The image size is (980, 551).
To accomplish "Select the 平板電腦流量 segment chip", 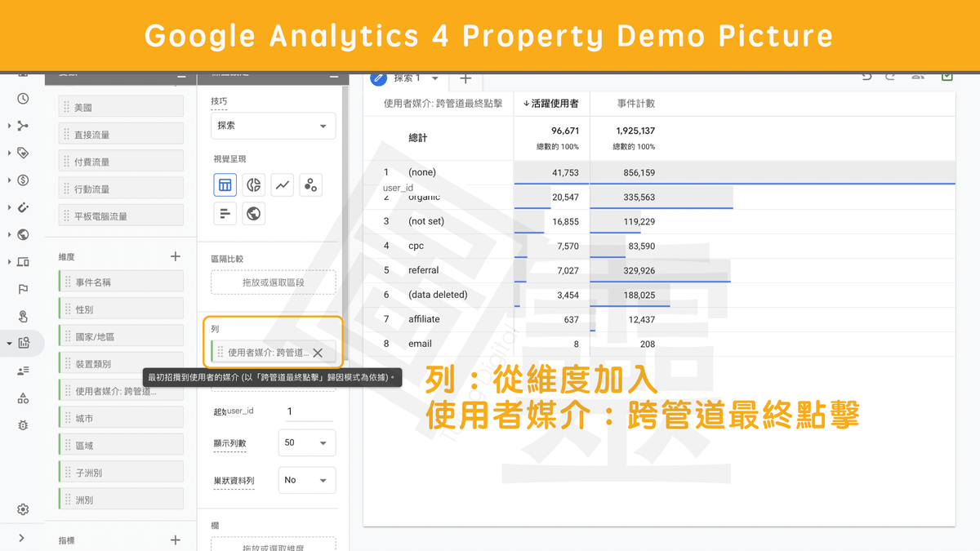I will pyautogui.click(x=121, y=216).
